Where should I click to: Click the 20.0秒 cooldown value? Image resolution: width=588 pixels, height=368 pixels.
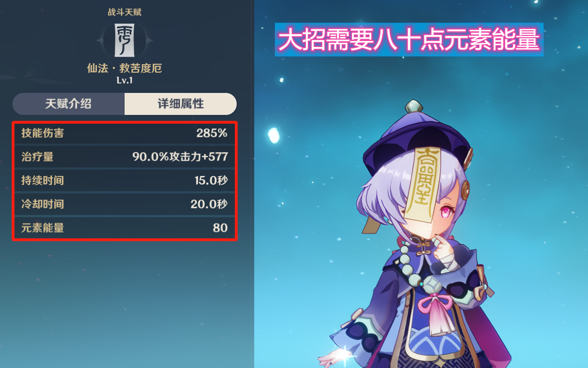point(209,204)
